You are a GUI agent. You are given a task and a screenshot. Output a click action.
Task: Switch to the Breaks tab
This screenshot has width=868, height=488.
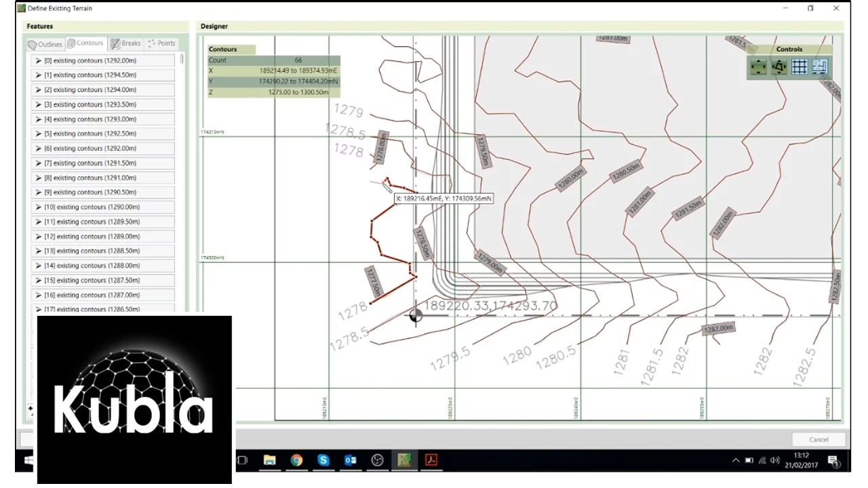(125, 43)
